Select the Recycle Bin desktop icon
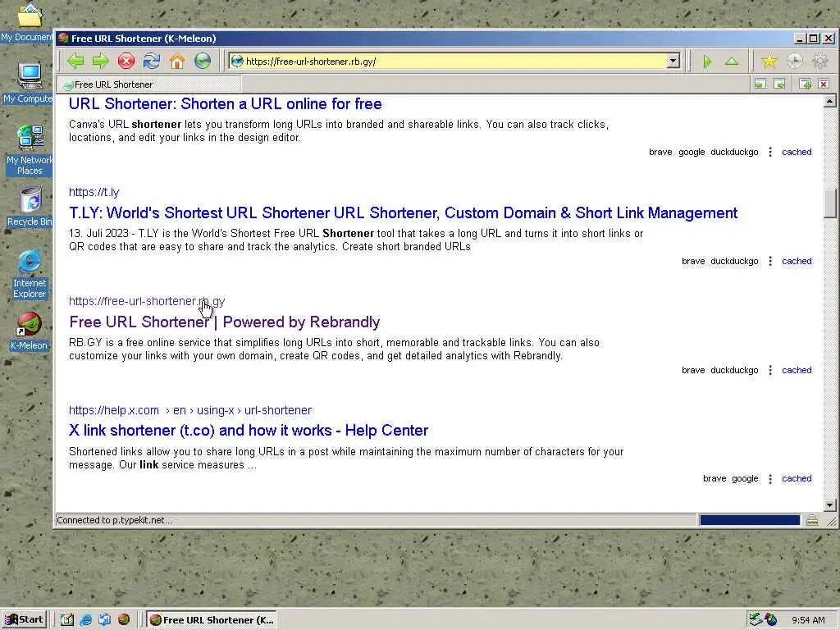 [x=29, y=206]
